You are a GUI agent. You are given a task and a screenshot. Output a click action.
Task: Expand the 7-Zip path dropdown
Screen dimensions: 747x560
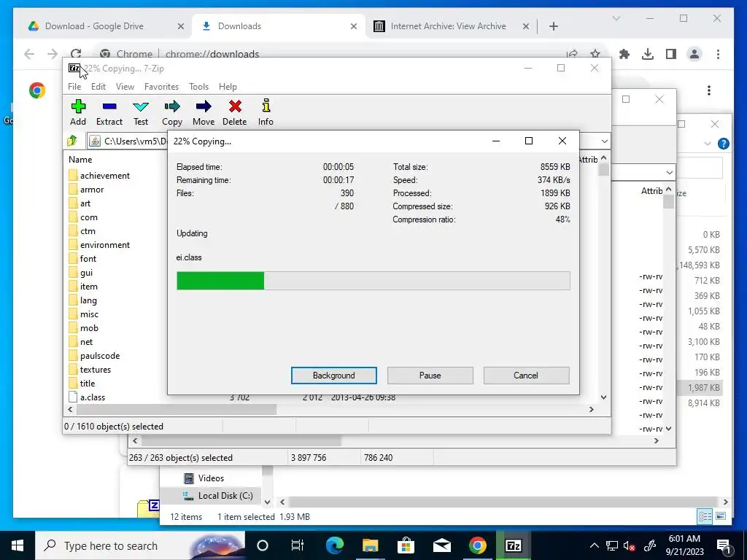pos(604,141)
